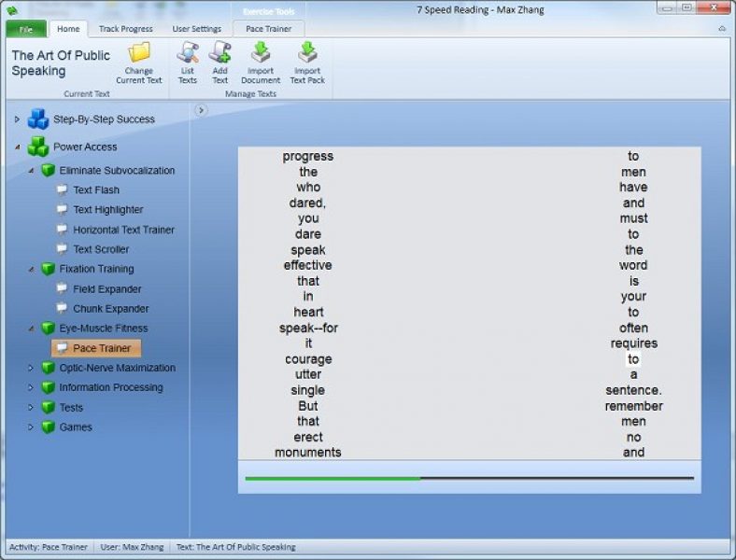
Task: Collapse the sidebar with the chevron button
Action: 201,110
